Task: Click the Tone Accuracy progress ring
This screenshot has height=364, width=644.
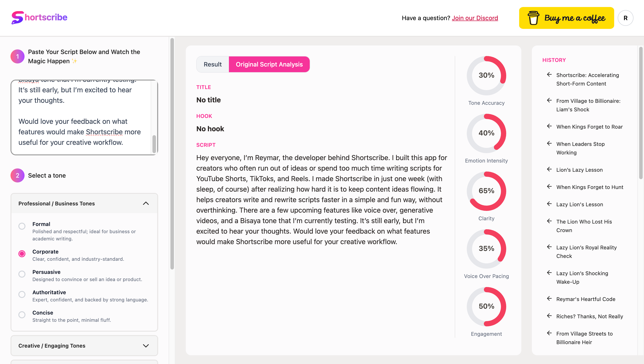Action: (x=486, y=75)
